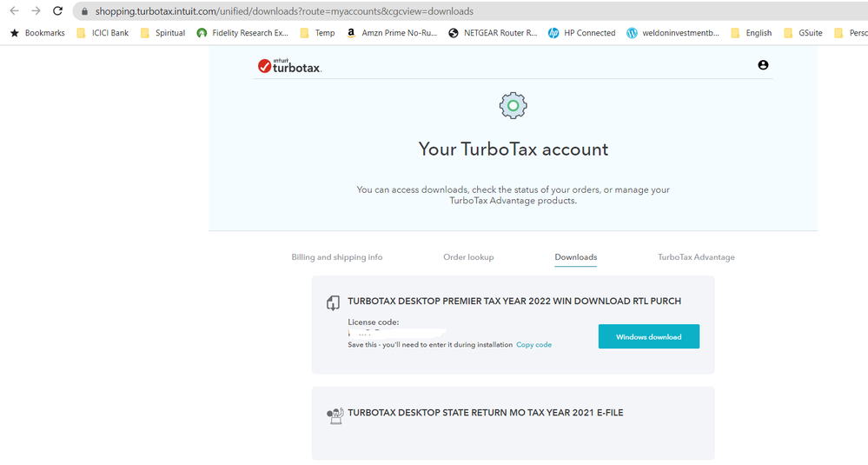This screenshot has width=868, height=465.
Task: Open the Spiritual bookmark folder
Action: click(162, 33)
